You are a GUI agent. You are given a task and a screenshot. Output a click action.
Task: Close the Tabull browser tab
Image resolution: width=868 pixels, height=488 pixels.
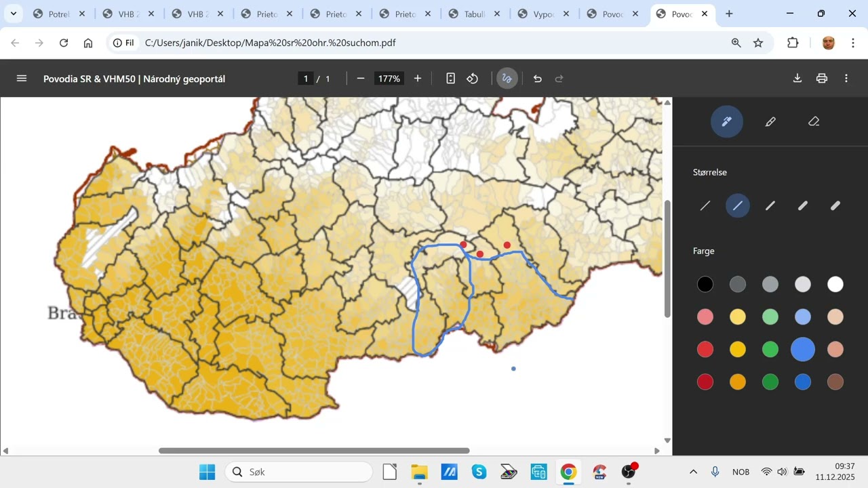point(497,14)
